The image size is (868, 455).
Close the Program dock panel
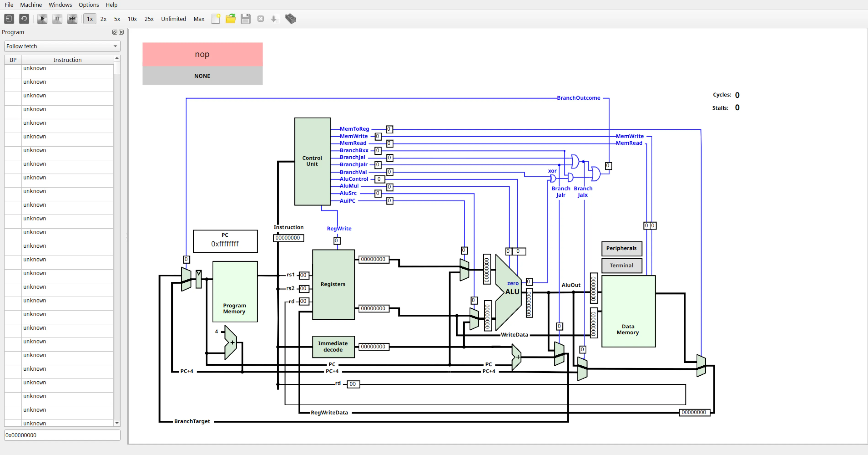[x=121, y=32]
